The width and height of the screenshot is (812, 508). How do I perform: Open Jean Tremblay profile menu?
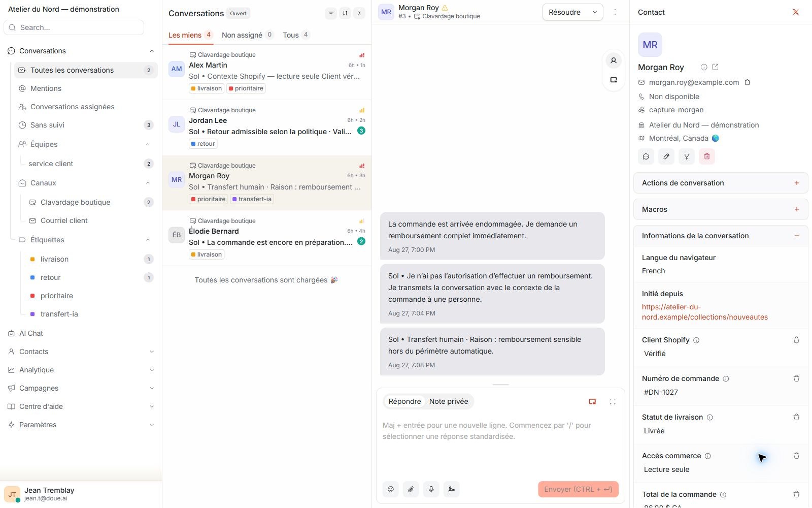click(x=81, y=494)
